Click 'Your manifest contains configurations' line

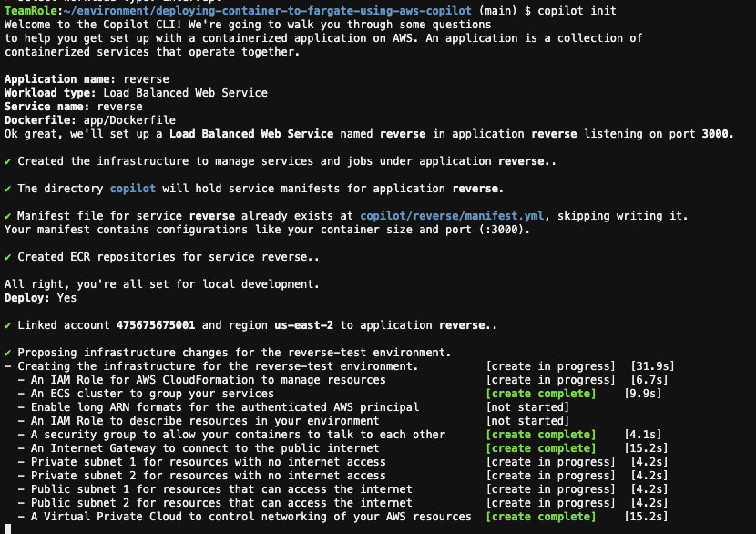click(x=267, y=229)
